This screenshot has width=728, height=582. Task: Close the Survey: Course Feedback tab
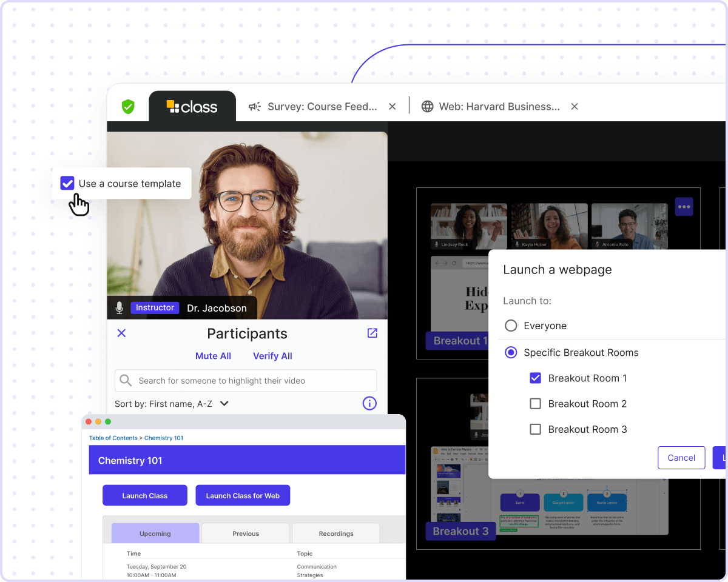[x=392, y=107]
